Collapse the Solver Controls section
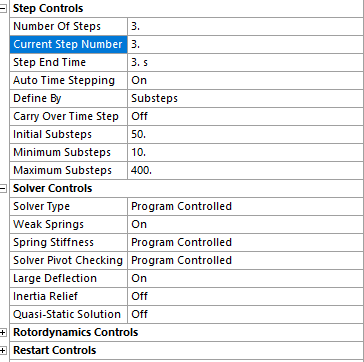Viewport: 364px width, 362px height. click(x=3, y=189)
